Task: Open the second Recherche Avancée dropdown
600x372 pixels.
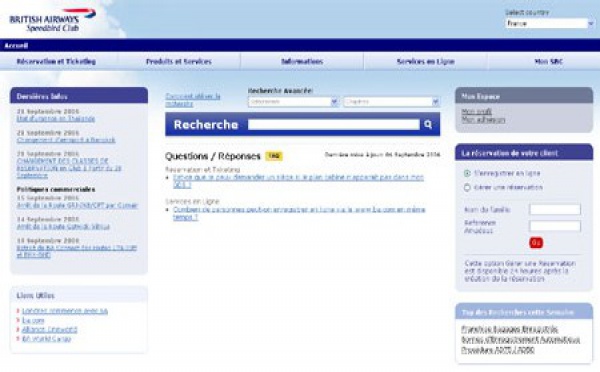Action: (391, 102)
